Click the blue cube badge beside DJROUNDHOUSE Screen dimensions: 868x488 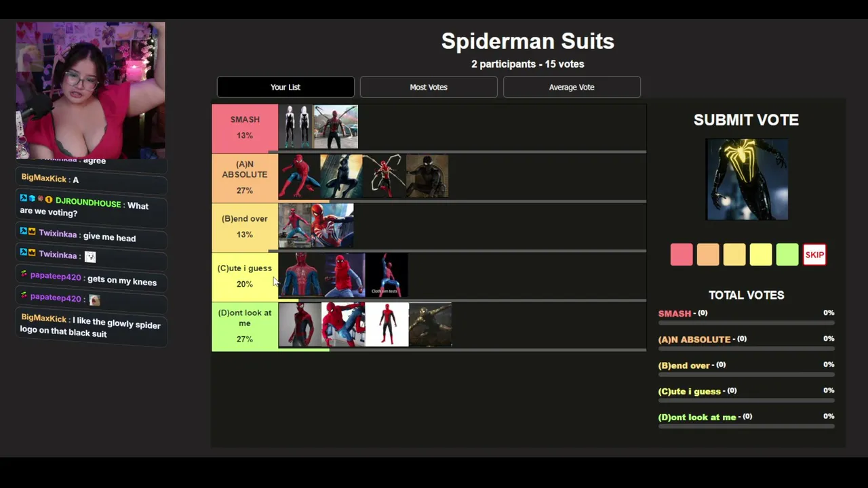[x=32, y=199]
